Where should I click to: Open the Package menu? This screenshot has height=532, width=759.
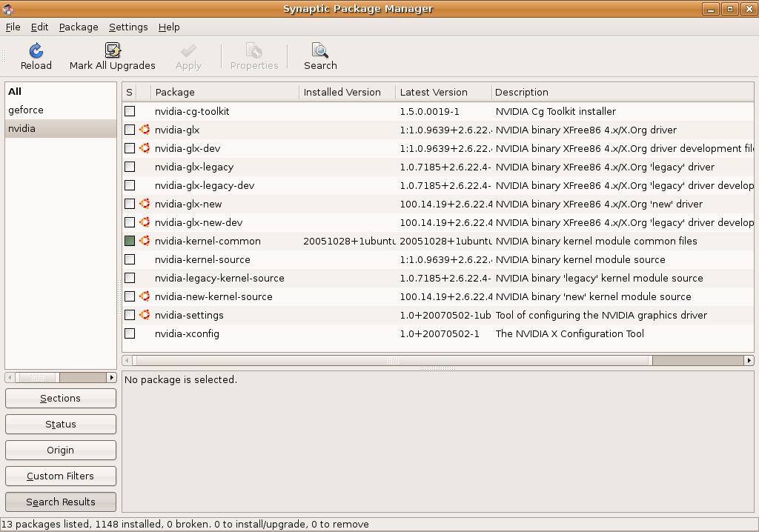[x=79, y=27]
